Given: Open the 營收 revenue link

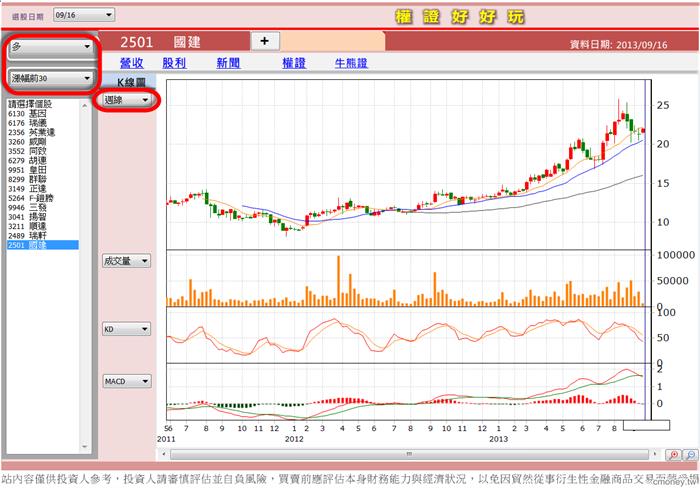Looking at the screenshot, I should click(x=133, y=63).
